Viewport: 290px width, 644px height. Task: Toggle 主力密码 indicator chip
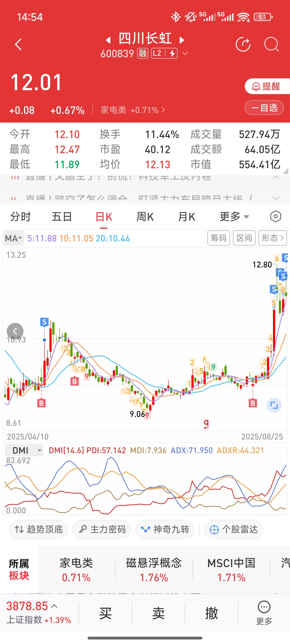pos(101,529)
